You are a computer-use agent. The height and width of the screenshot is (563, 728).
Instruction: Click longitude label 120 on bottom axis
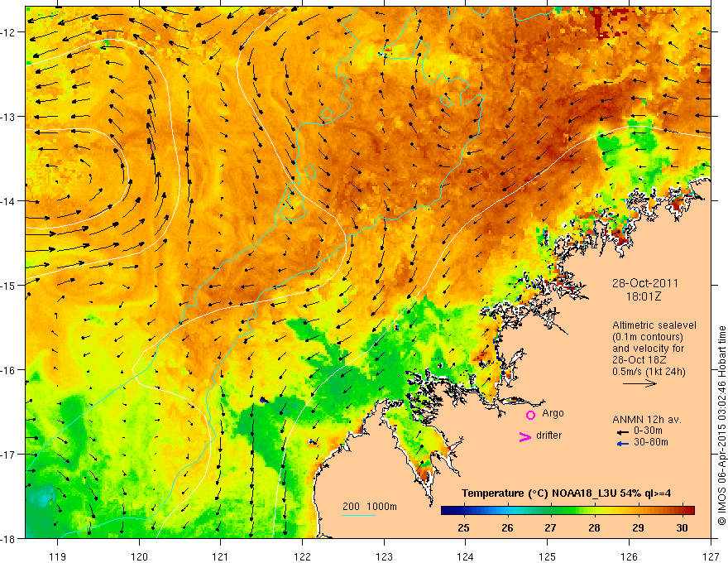(139, 556)
